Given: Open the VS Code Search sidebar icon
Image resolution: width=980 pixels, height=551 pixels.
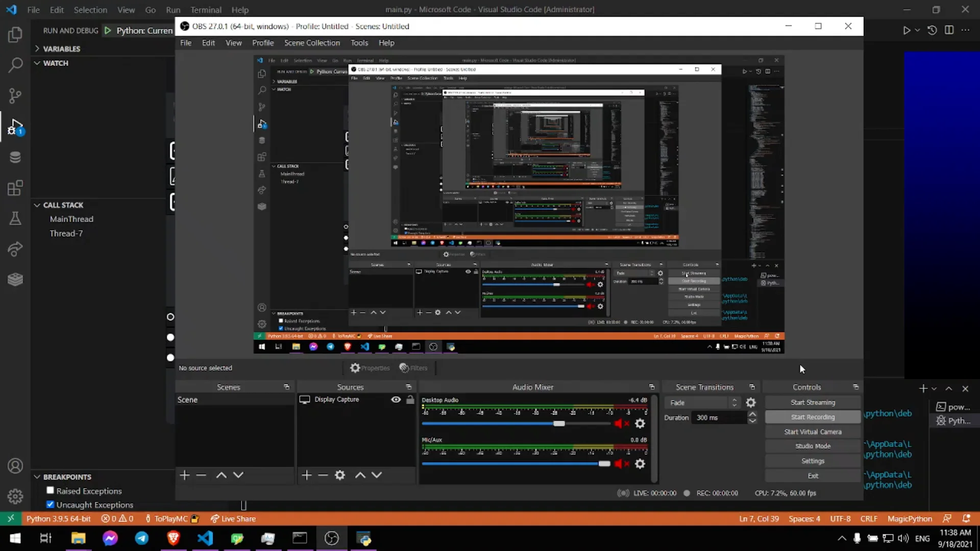Looking at the screenshot, I should [15, 65].
